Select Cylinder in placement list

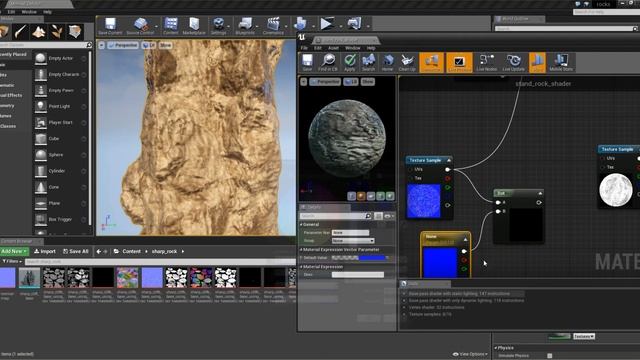(60, 171)
